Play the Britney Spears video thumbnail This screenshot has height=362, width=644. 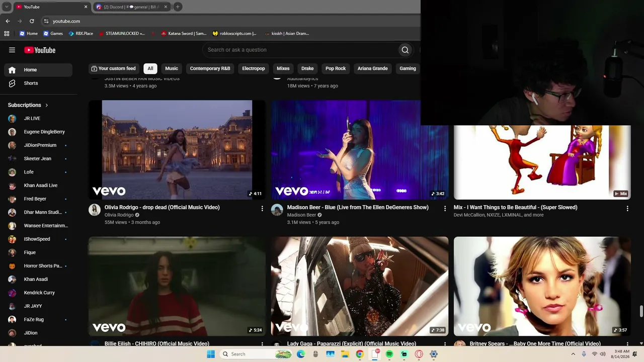(542, 286)
